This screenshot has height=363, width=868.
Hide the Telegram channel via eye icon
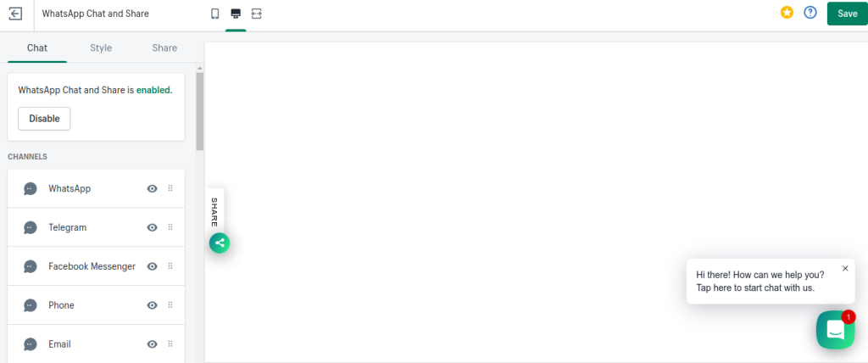(153, 227)
